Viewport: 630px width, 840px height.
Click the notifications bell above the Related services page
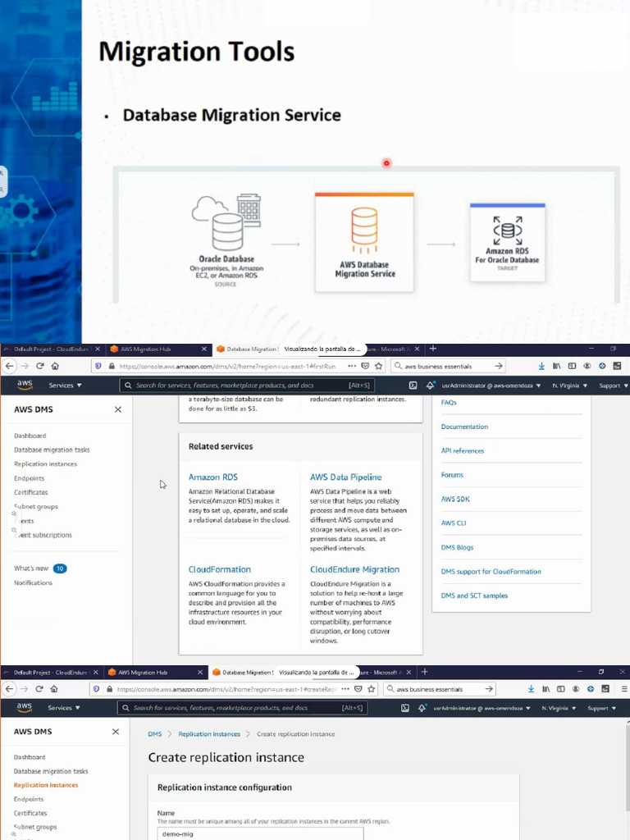431,385
